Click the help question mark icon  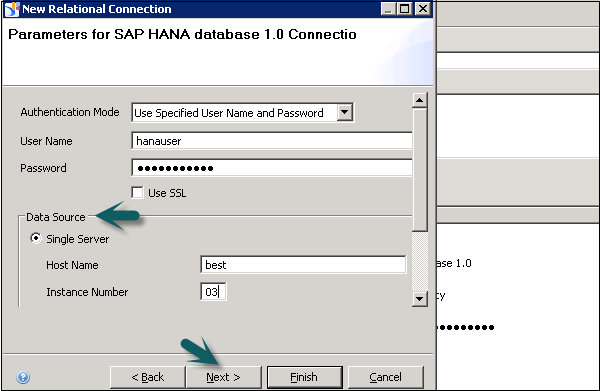point(23,377)
